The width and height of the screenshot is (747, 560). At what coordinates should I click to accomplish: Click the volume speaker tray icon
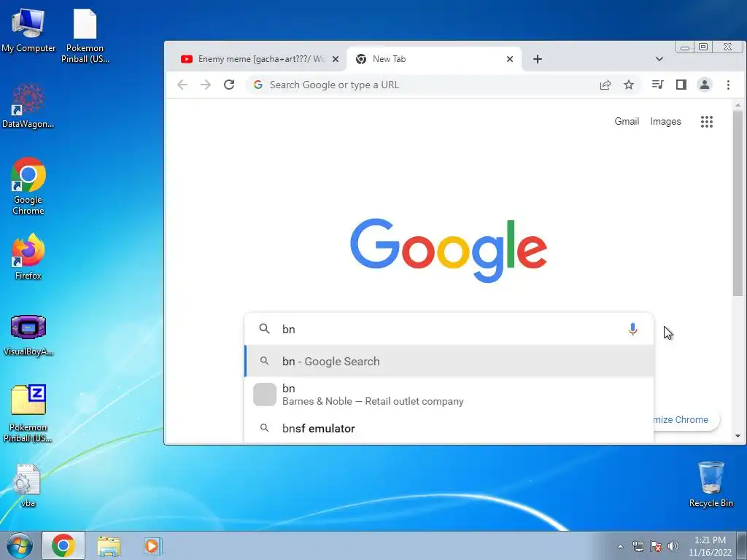tap(673, 546)
